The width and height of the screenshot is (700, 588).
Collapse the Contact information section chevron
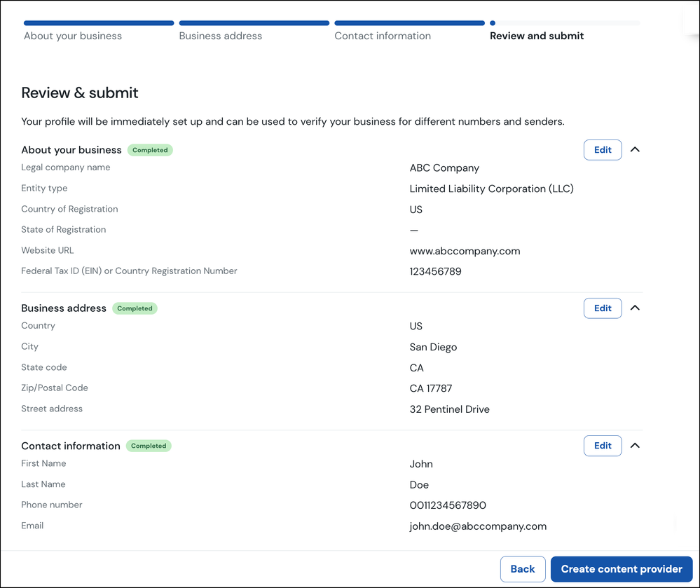[x=635, y=446]
